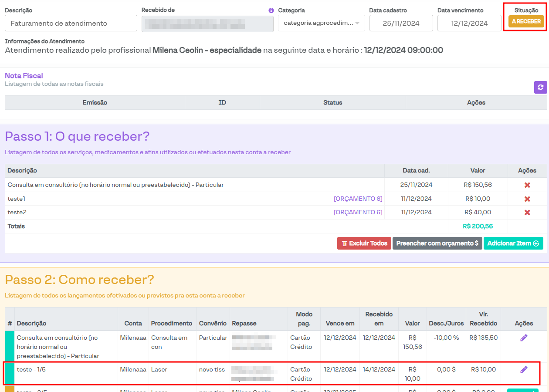The height and width of the screenshot is (392, 549).
Task: Click the Status column header in Nota Fiscal
Action: click(332, 103)
